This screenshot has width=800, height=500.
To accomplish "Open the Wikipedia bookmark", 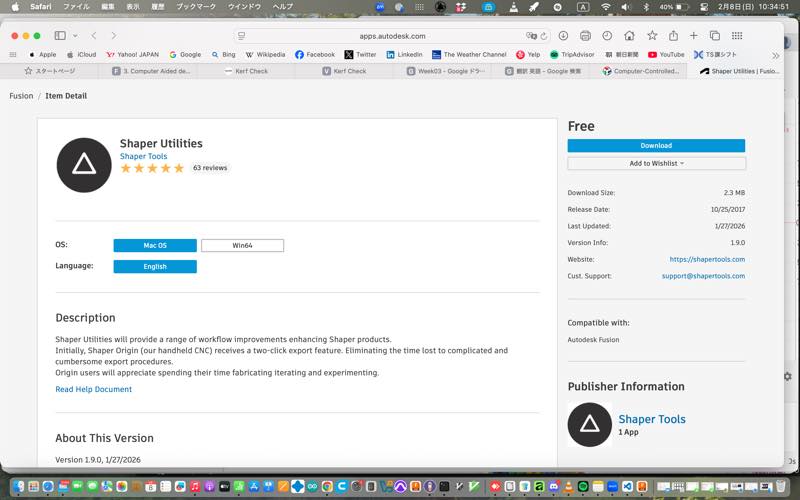I will pyautogui.click(x=265, y=55).
